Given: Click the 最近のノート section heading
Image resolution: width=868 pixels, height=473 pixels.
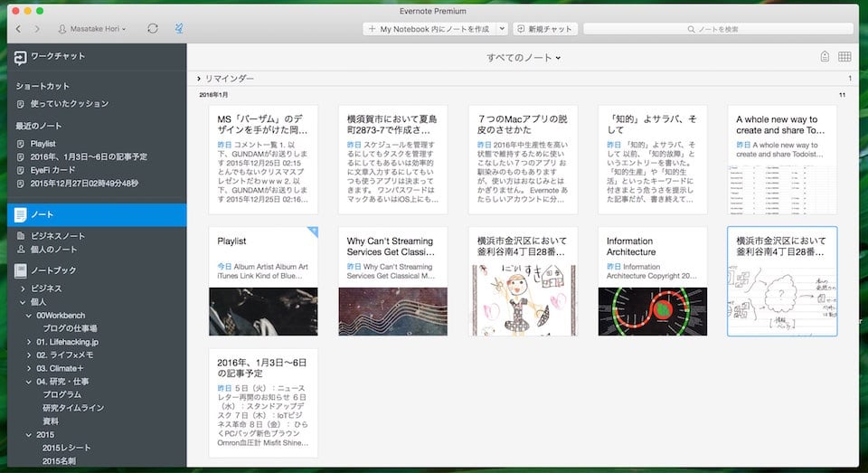Looking at the screenshot, I should click(39, 126).
